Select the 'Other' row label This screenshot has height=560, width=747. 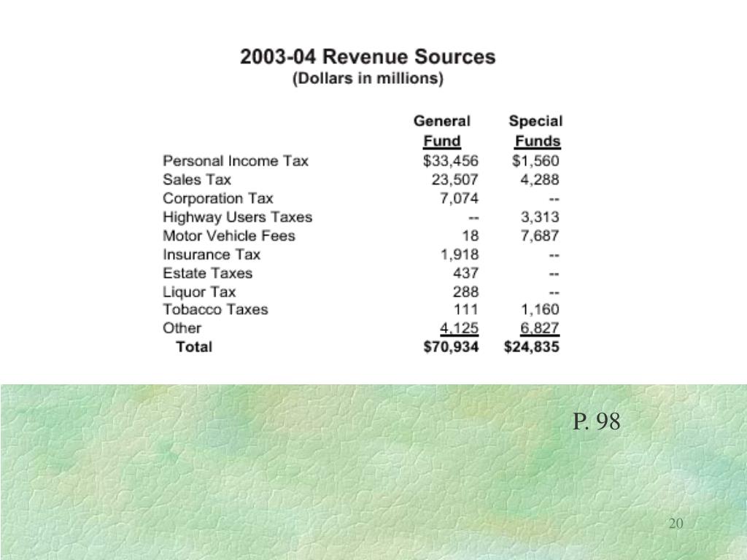[182, 328]
